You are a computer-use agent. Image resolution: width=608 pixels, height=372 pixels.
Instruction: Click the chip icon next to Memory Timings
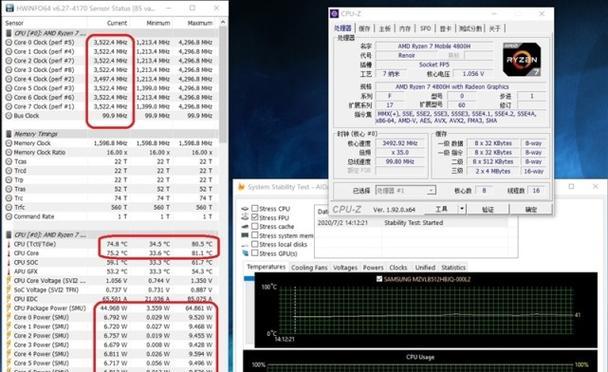point(9,134)
